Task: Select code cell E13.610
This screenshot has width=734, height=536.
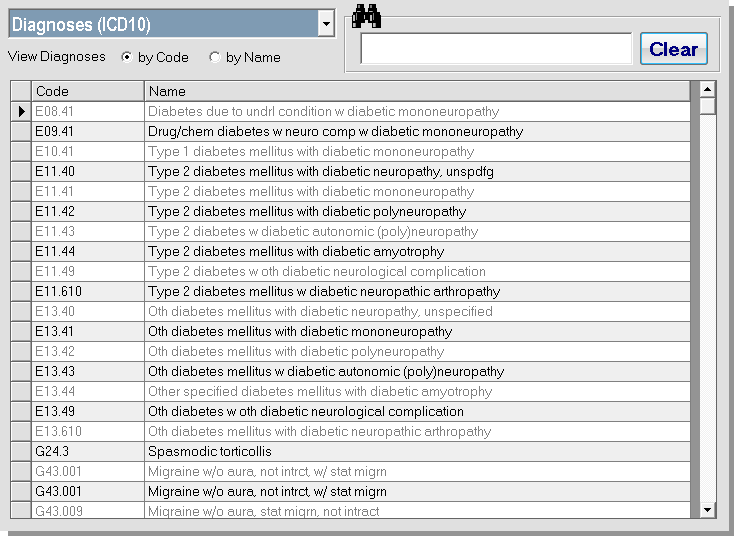Action: [88, 431]
